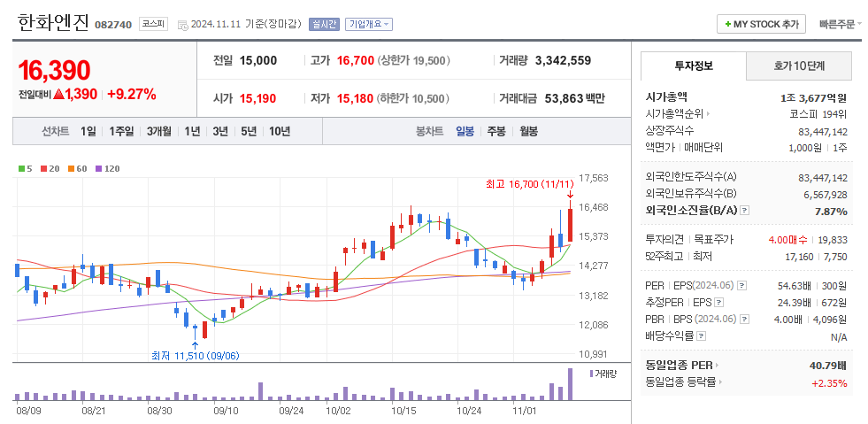Select the 일봉 candle chart

point(465,132)
